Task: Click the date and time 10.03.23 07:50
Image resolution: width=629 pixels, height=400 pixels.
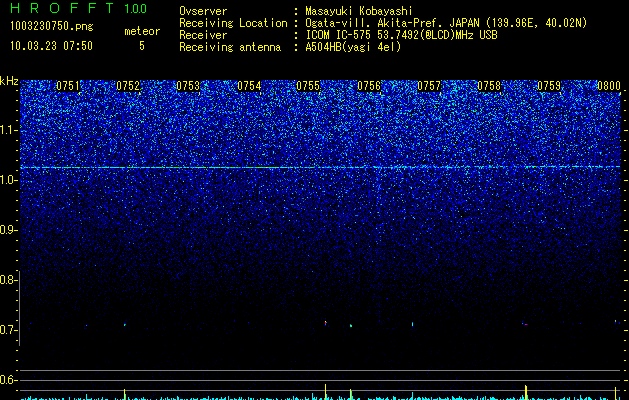Action: point(51,46)
